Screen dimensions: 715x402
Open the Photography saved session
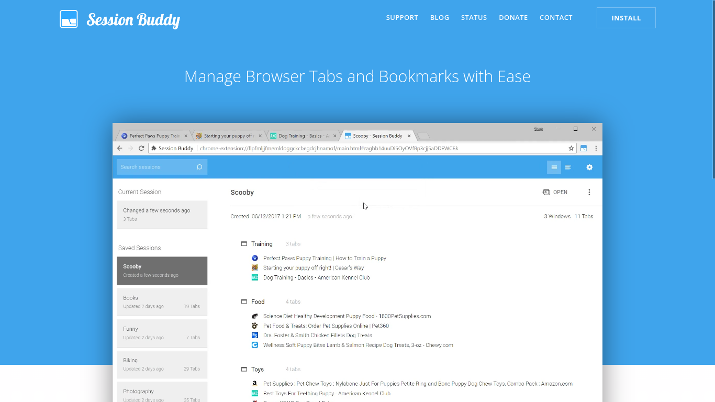tap(162, 392)
